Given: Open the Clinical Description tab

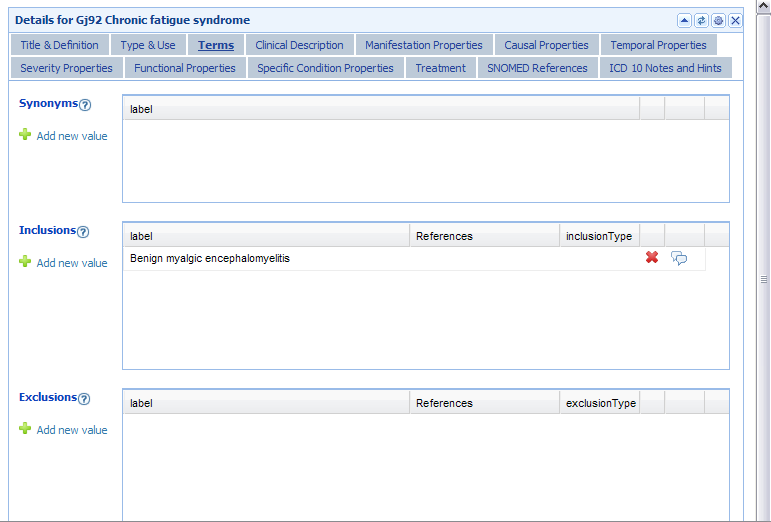Looking at the screenshot, I should tap(299, 45).
